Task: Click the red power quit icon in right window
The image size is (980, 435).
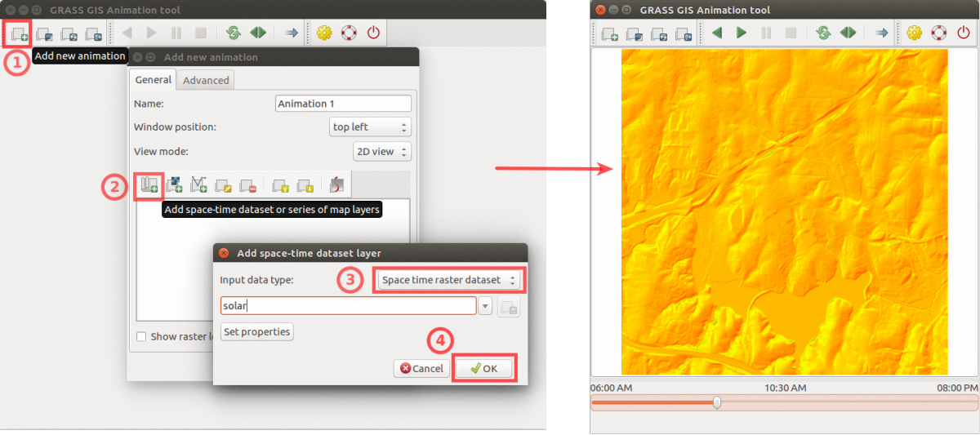Action: coord(963,33)
